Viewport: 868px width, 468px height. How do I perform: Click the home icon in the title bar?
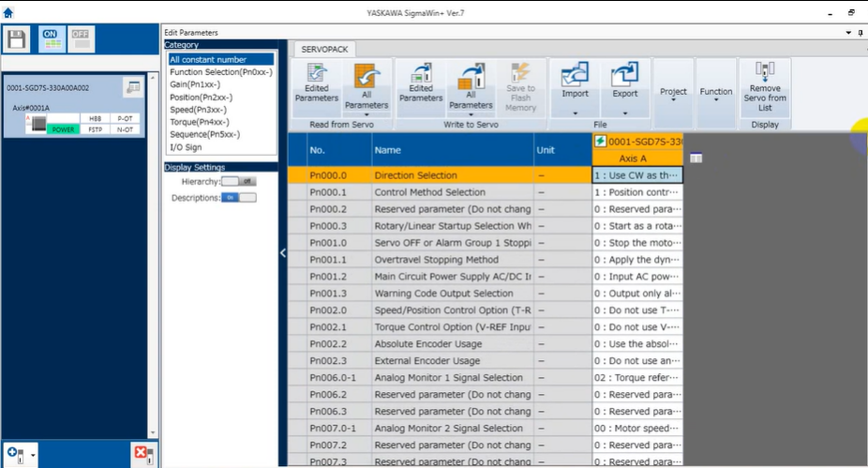point(8,13)
